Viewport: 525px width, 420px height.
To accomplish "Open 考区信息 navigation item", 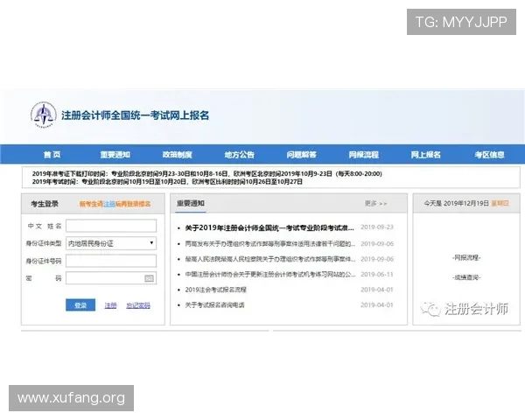I will click(x=489, y=155).
